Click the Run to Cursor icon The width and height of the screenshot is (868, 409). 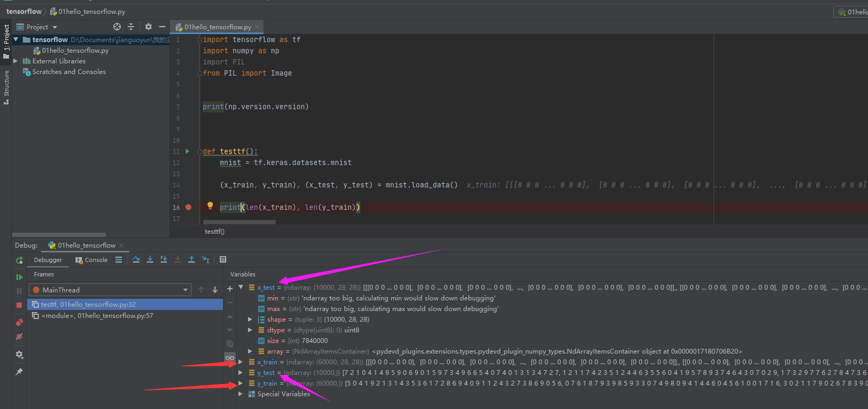click(206, 259)
